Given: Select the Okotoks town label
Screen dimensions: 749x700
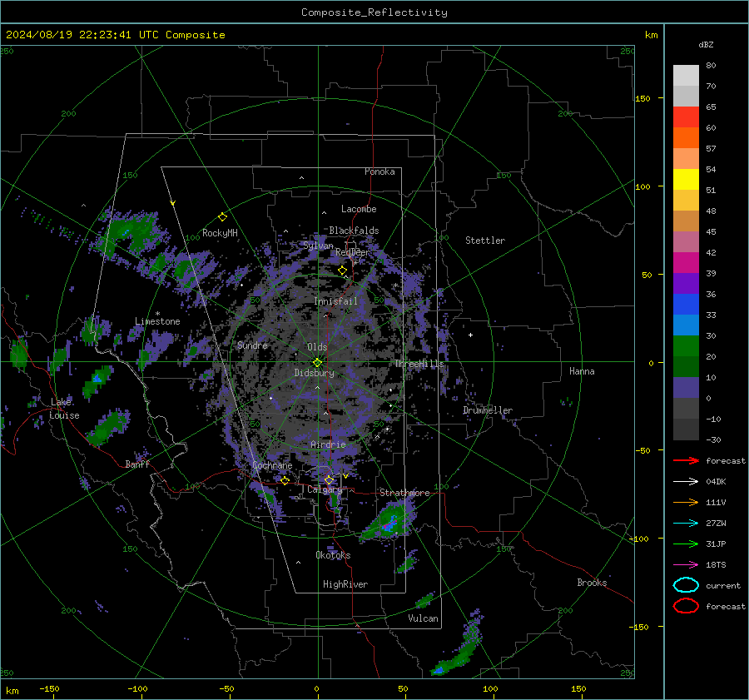Looking at the screenshot, I should point(333,555).
